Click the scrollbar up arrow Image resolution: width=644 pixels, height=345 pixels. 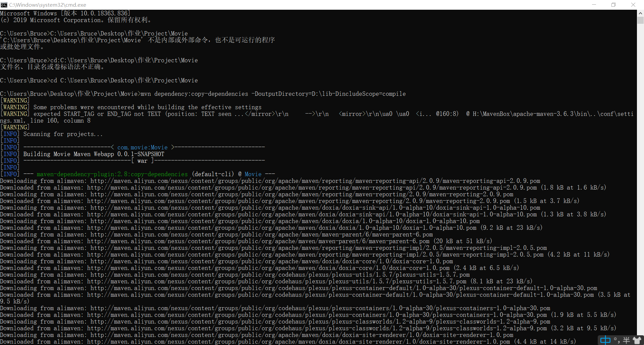(641, 13)
